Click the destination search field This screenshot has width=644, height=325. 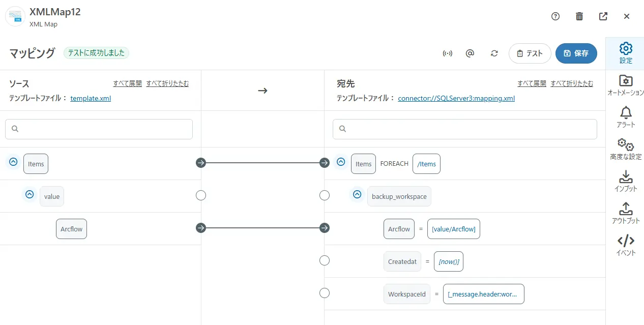point(465,129)
